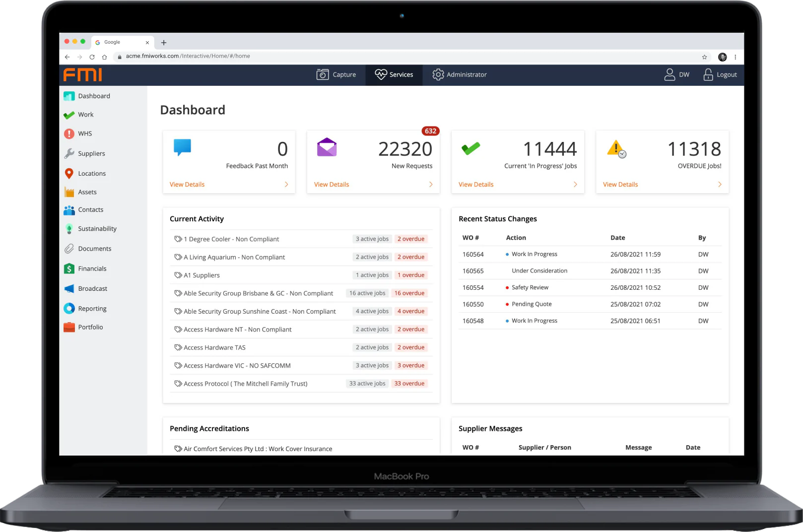Open Air Comfort Services Pty Ltd accreditation
Viewport: 803px width, 532px height.
point(301,449)
